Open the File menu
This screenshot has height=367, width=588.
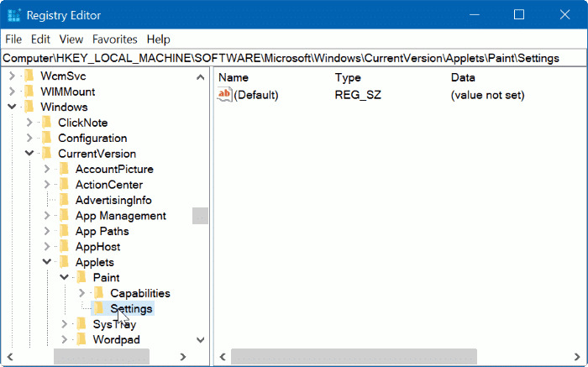pos(13,39)
